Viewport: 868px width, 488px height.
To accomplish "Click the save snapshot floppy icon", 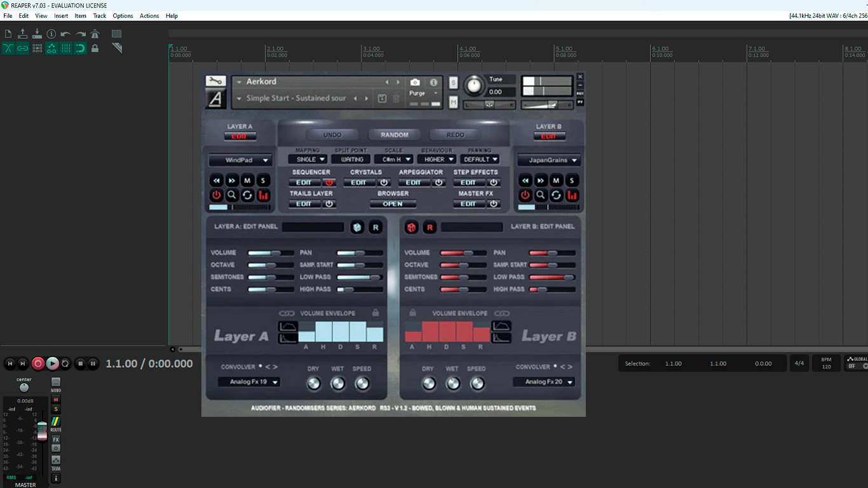I will coord(382,98).
